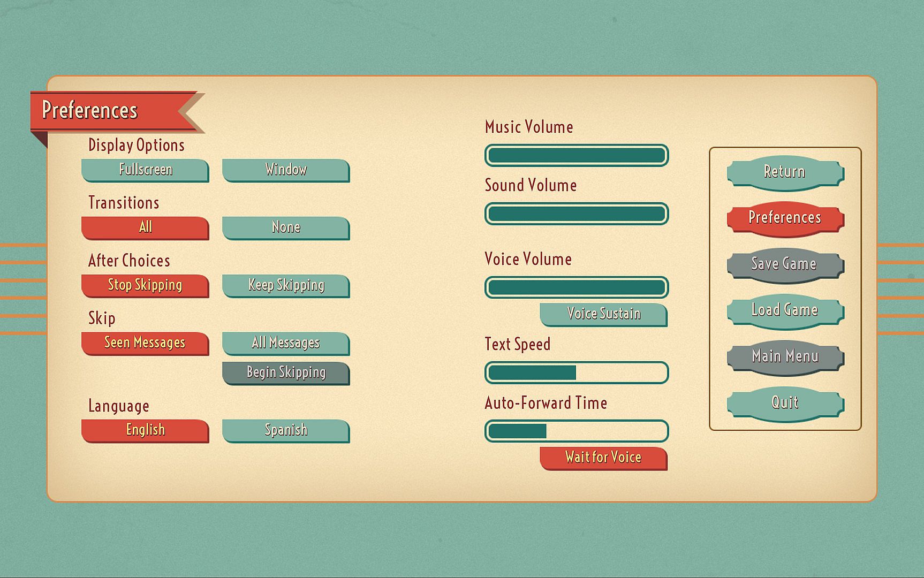The width and height of the screenshot is (924, 578).
Task: Click the Voice Volume label
Action: [x=528, y=259]
